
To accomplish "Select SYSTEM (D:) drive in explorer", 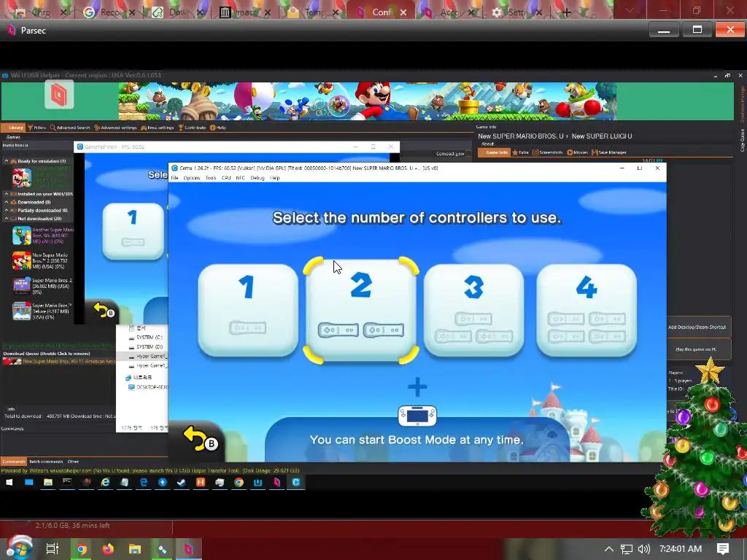I will [145, 346].
